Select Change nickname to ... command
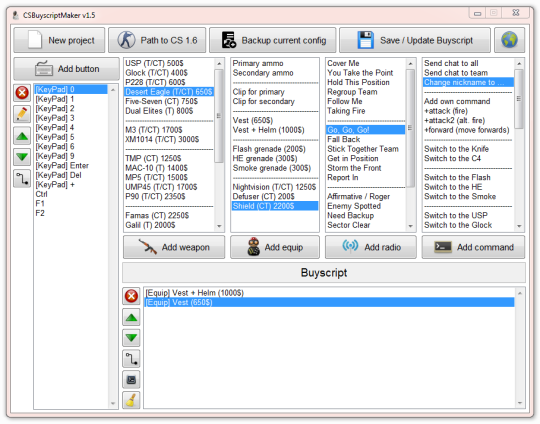Viewport: 540px width, 424px height. click(468, 82)
